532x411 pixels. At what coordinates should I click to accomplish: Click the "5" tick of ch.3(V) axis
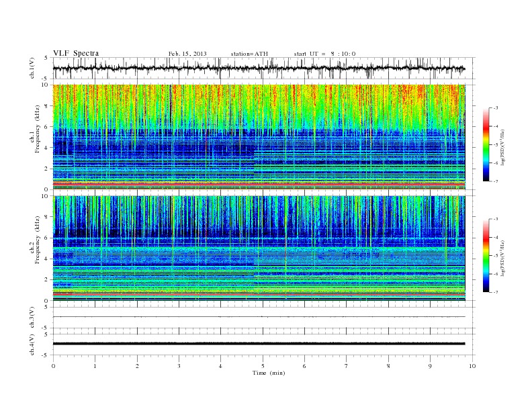tap(46, 307)
